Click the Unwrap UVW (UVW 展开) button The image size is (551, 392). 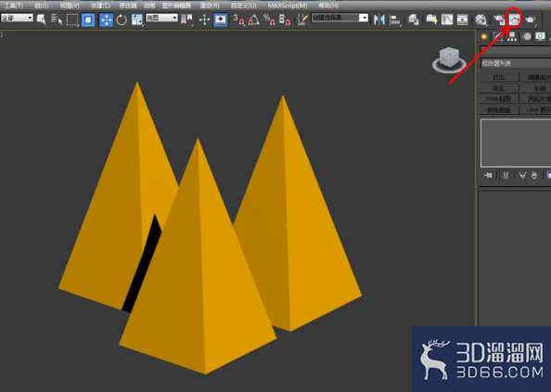[535, 110]
